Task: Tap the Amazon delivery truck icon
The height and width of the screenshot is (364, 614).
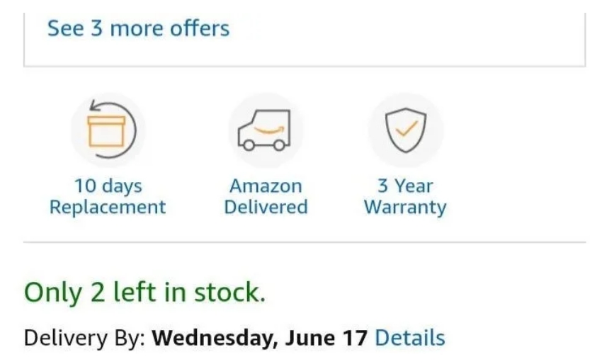Action: point(265,130)
